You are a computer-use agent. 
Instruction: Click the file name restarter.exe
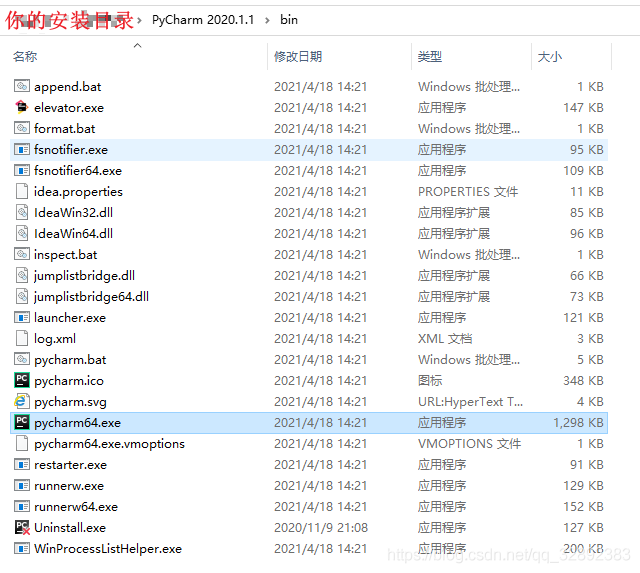click(71, 464)
